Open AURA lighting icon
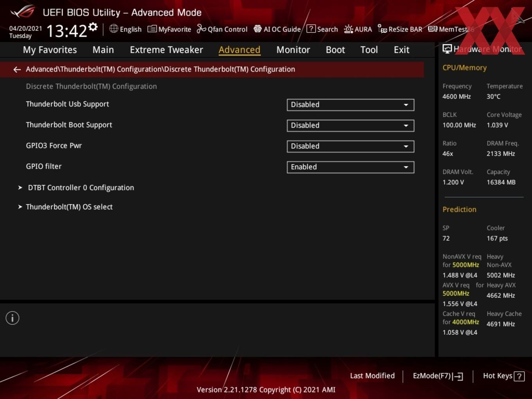The image size is (532, 399). click(348, 29)
